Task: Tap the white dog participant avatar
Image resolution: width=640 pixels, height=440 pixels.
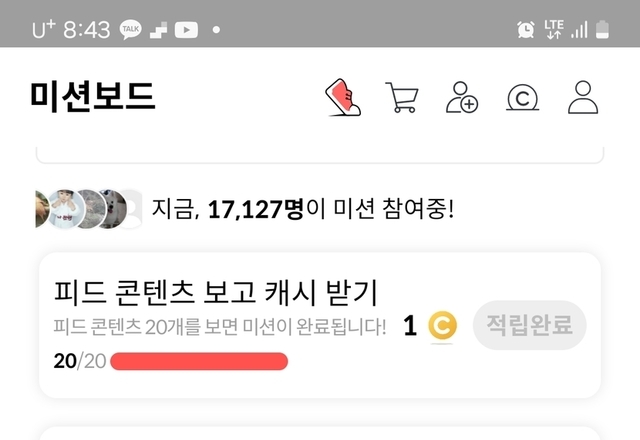Action: pyautogui.click(x=113, y=209)
